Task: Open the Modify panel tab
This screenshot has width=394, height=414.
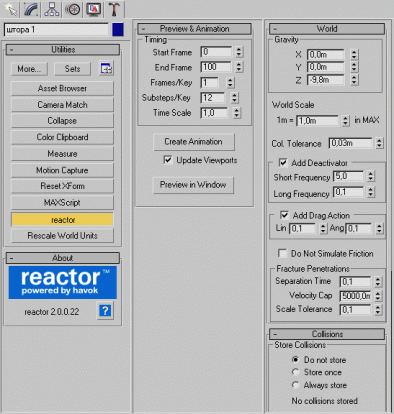Action: point(31,9)
